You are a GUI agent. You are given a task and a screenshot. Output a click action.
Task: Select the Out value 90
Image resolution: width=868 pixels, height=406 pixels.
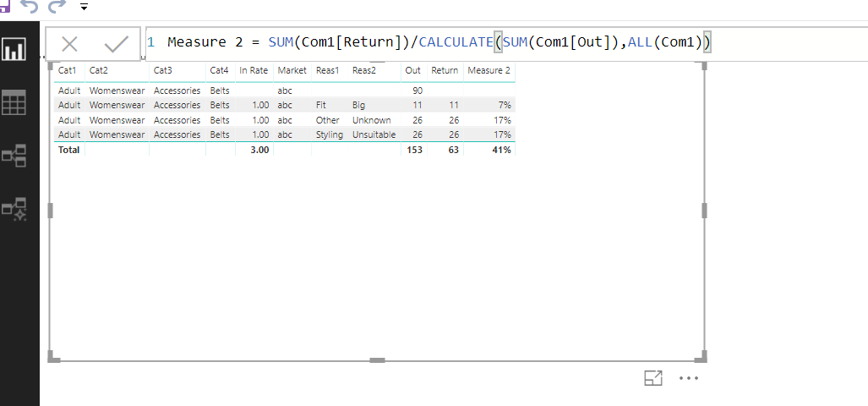point(418,91)
